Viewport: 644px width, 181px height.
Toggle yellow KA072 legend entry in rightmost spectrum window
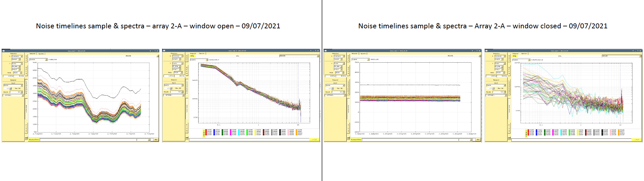pyautogui.click(x=577, y=130)
